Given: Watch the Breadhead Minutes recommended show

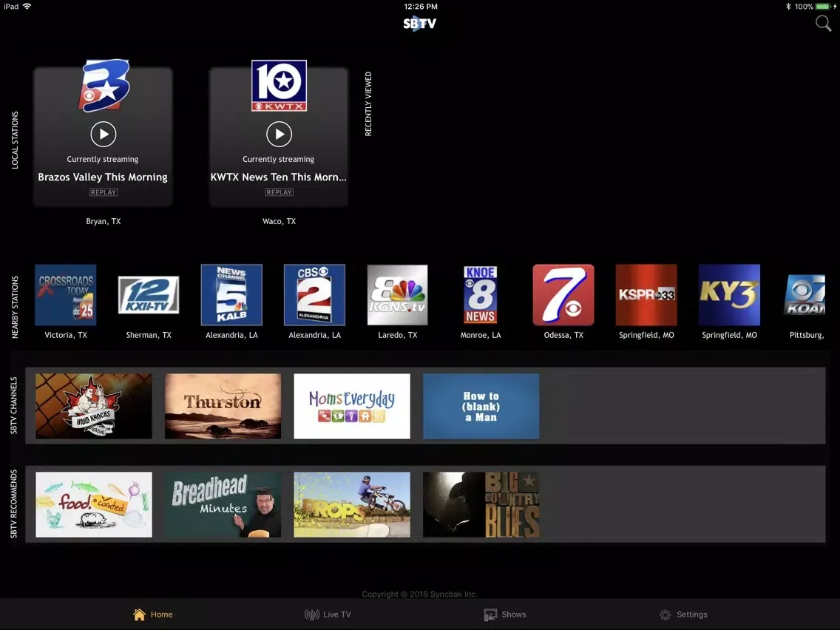Looking at the screenshot, I should coord(223,505).
